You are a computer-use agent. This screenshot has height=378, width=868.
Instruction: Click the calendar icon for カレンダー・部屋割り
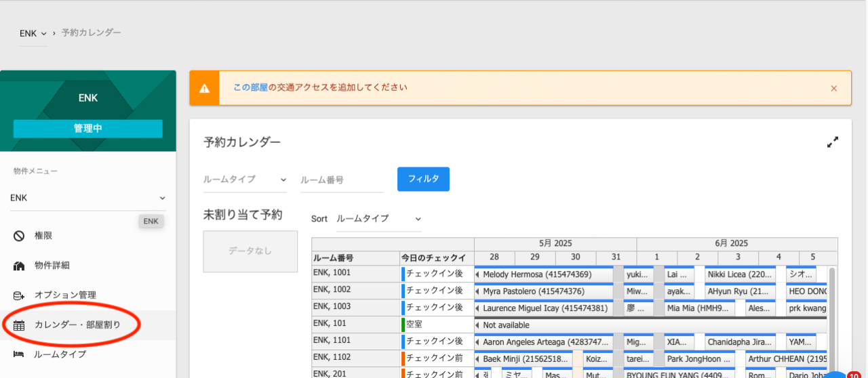pos(19,325)
